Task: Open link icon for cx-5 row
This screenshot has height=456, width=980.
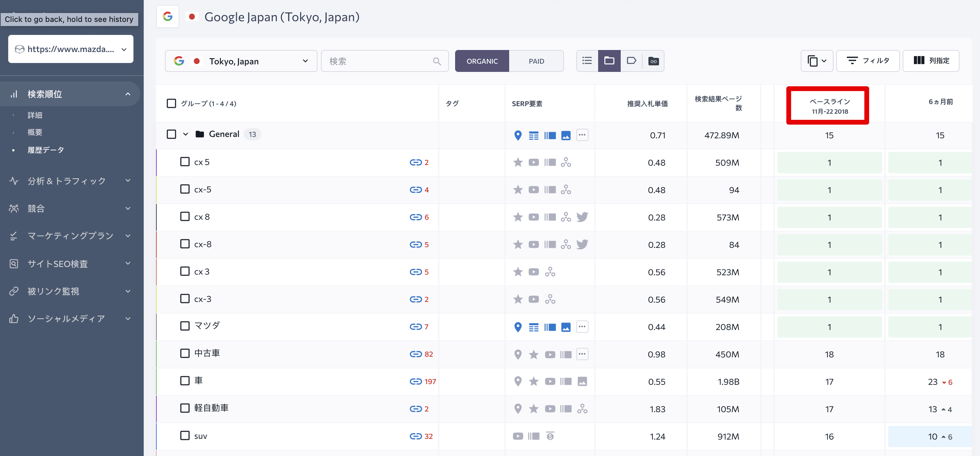Action: [x=415, y=190]
